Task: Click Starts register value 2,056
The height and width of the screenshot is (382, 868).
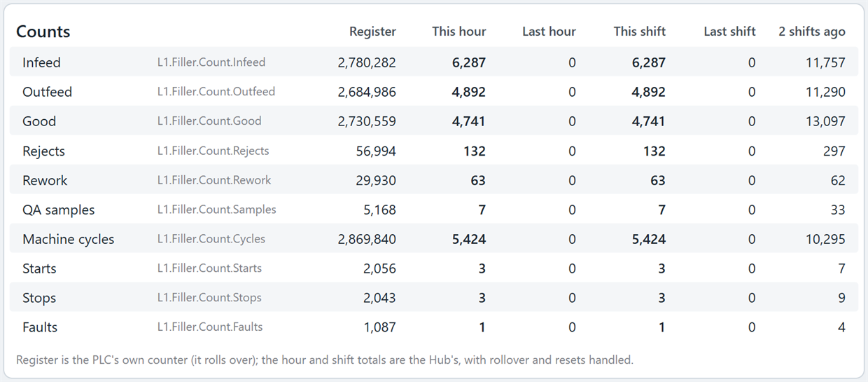Action: click(379, 268)
